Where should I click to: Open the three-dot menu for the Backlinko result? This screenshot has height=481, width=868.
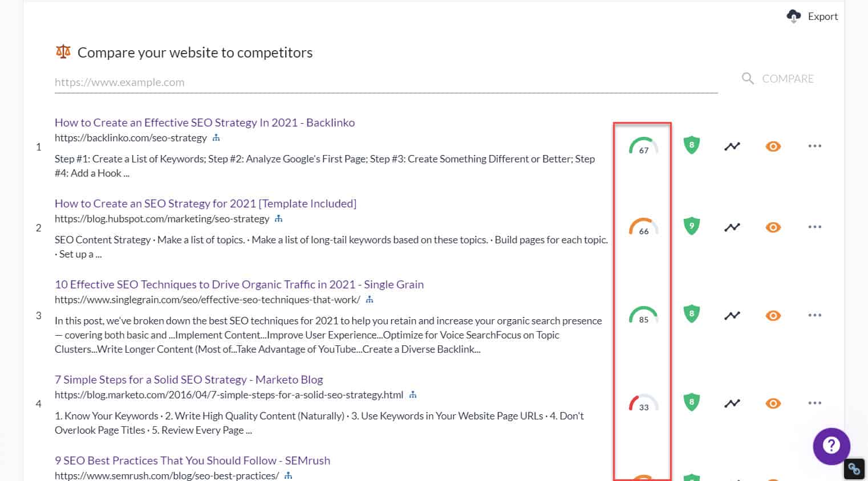[814, 146]
